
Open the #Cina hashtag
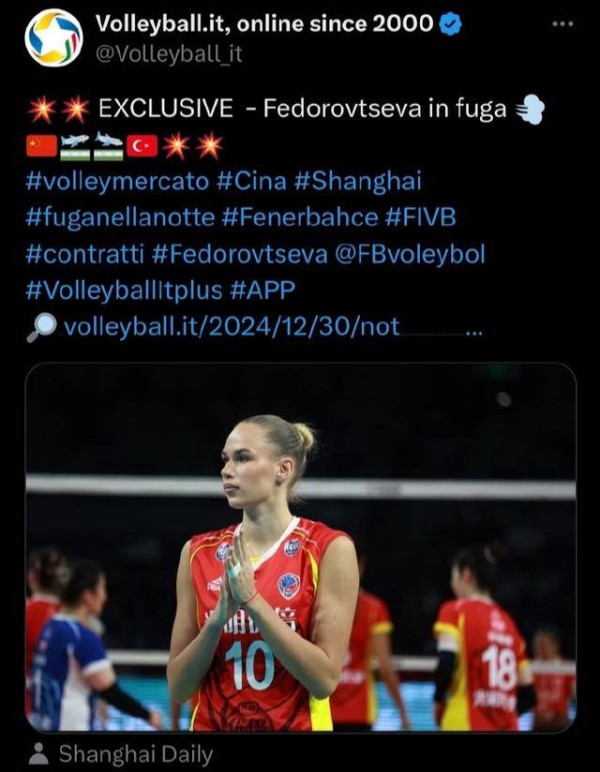[251, 181]
